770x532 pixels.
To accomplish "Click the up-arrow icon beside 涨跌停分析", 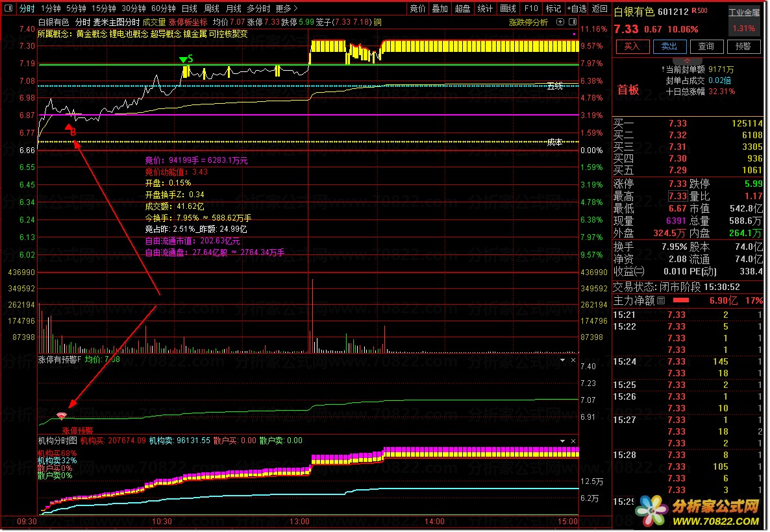I will tap(560, 22).
